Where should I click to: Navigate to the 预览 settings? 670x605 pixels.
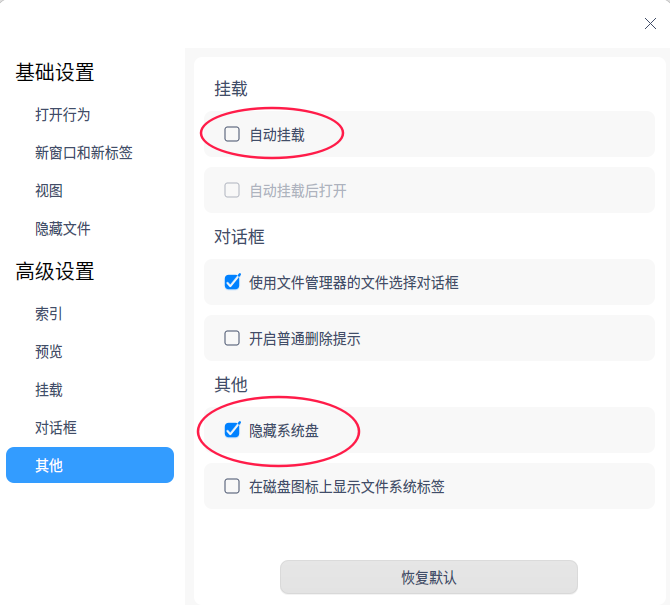[x=49, y=351]
